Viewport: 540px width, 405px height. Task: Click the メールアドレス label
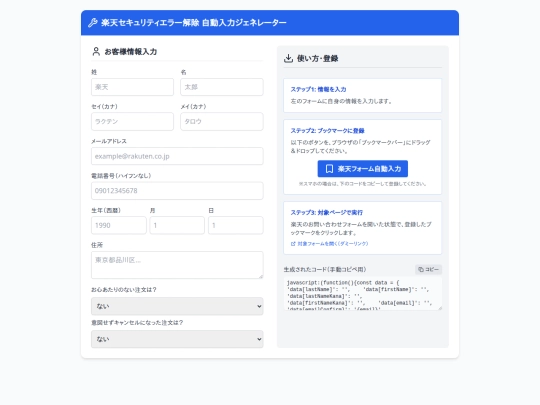[109, 141]
